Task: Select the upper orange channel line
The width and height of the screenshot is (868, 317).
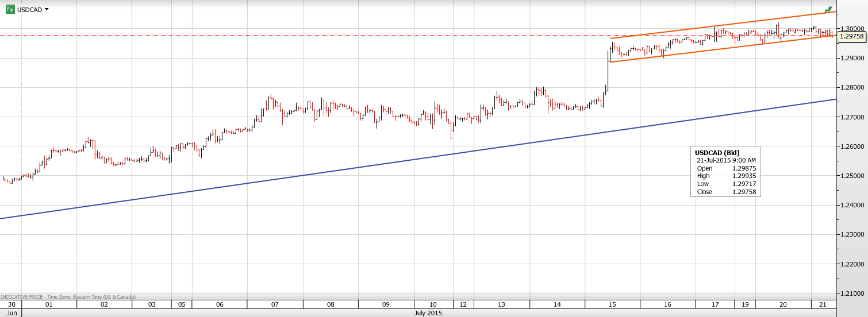Action: click(719, 25)
